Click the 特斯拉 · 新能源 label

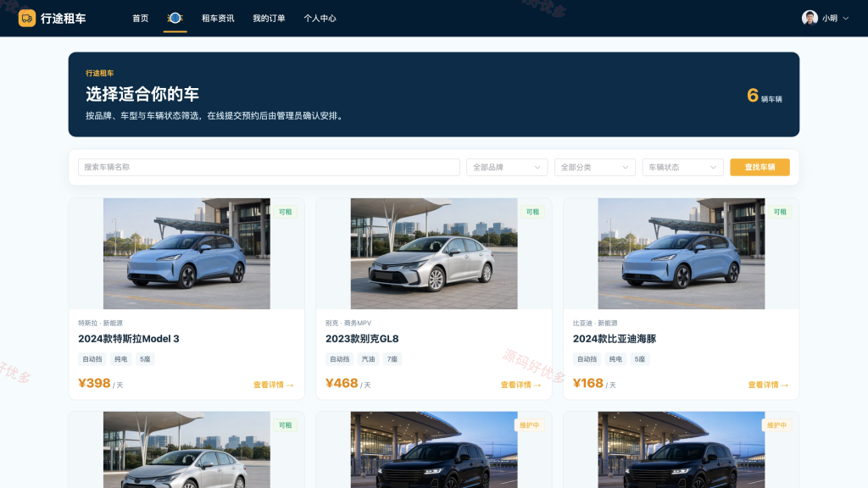coord(100,323)
